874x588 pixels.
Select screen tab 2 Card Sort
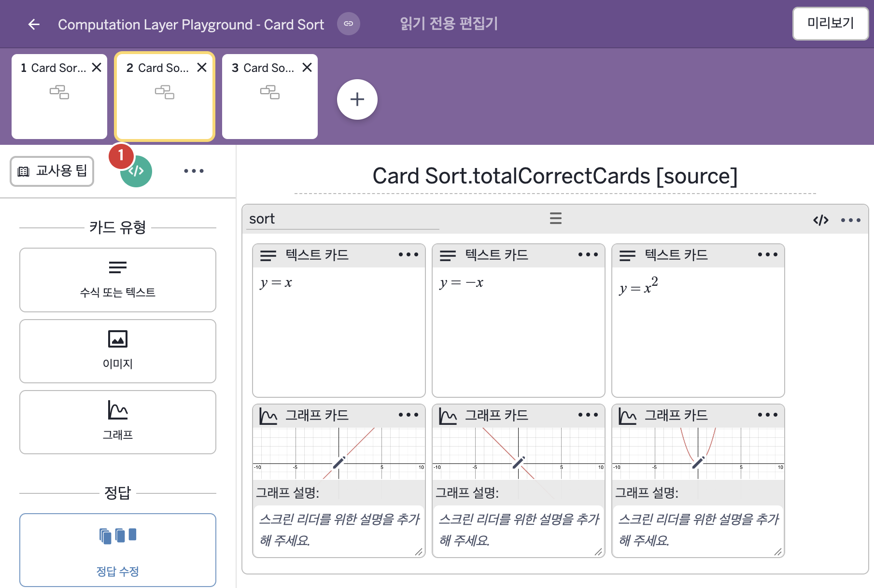click(165, 97)
